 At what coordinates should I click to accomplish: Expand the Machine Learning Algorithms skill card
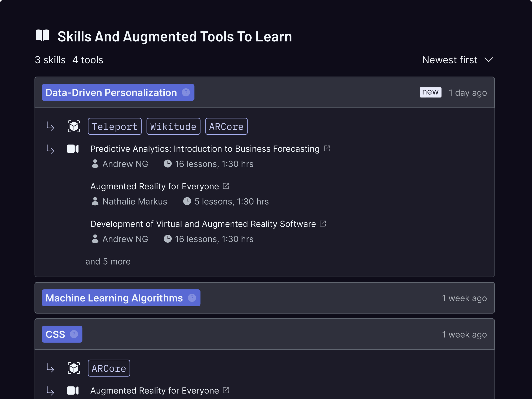(265, 298)
